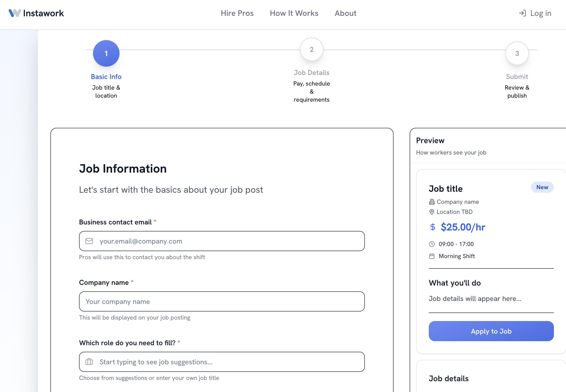The image size is (566, 392).
Task: Click 'Pay, schedule & requirements' description
Action: (312, 92)
